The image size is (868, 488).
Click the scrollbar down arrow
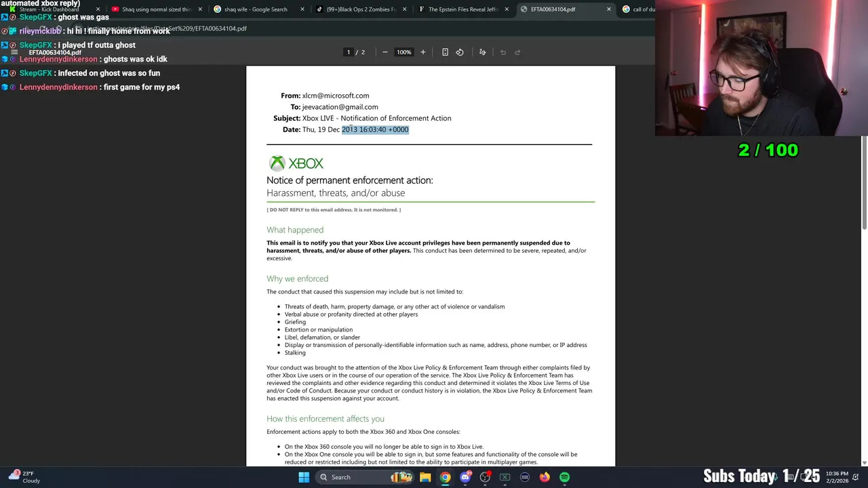(x=864, y=463)
